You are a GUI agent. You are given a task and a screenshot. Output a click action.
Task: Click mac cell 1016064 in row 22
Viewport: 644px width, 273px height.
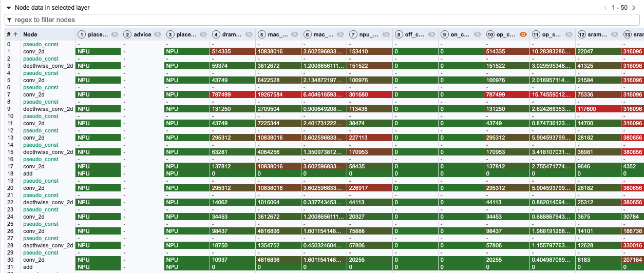(x=278, y=202)
